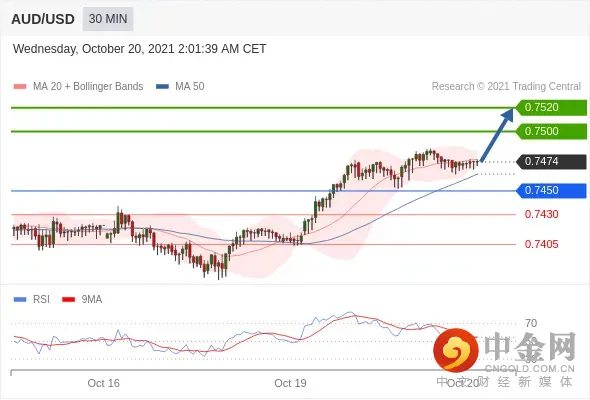Click the 0.7430 support level label
The height and width of the screenshot is (400, 590).
(x=541, y=214)
